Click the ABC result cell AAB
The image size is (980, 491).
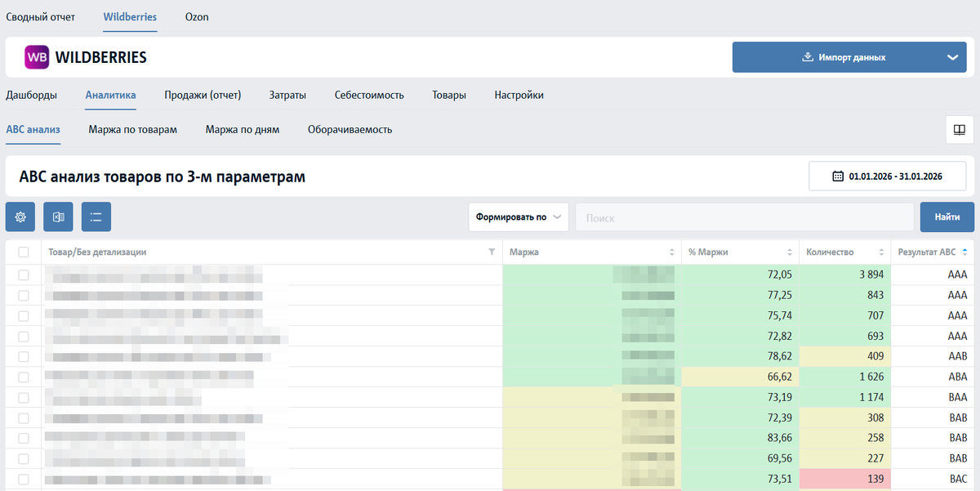933,356
